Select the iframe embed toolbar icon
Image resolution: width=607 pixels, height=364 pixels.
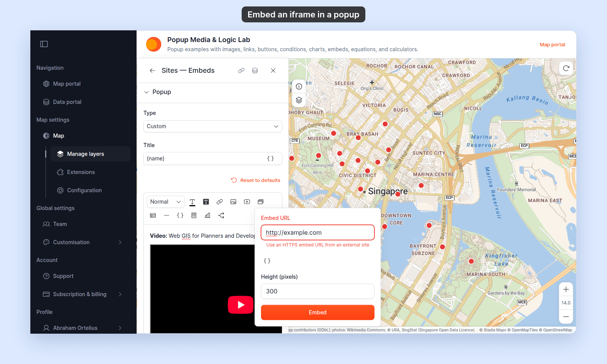(x=261, y=202)
